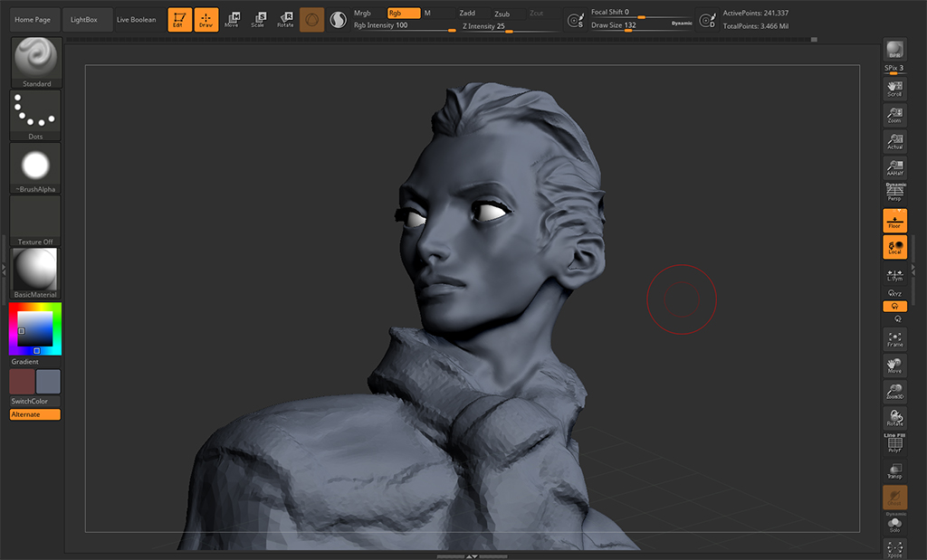Expand the left tray divider arrows
This screenshot has height=560, width=927.
click(x=5, y=269)
